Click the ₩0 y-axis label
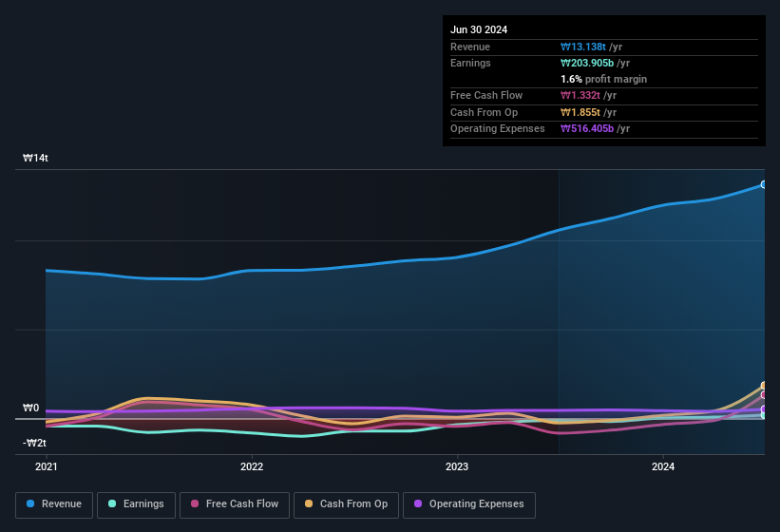The width and height of the screenshot is (780, 532). coord(30,408)
